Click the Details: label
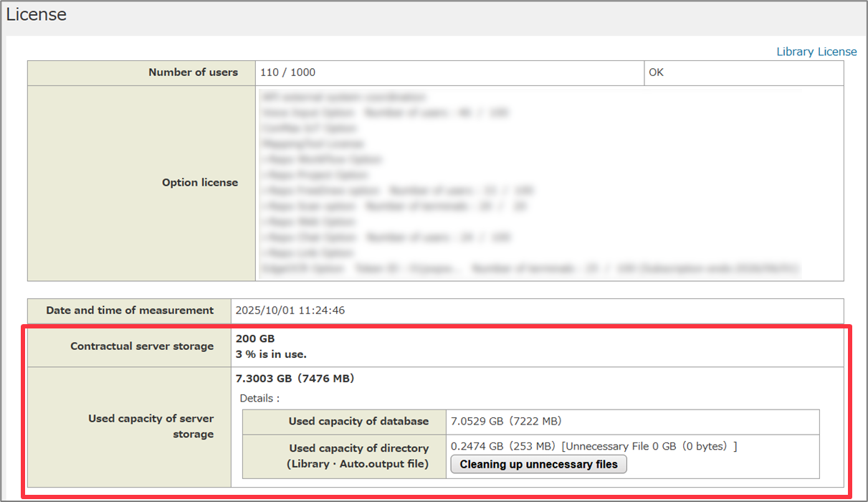 [259, 398]
